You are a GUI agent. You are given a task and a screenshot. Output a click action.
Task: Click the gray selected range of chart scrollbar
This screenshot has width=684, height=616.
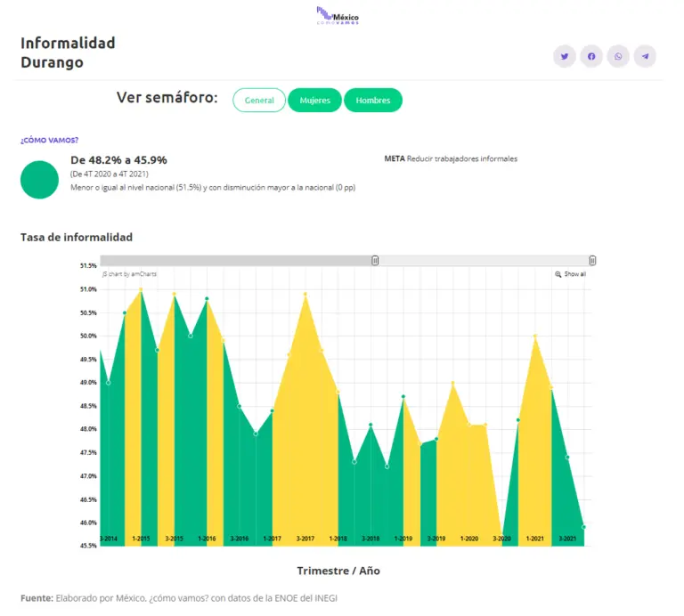[x=236, y=260]
